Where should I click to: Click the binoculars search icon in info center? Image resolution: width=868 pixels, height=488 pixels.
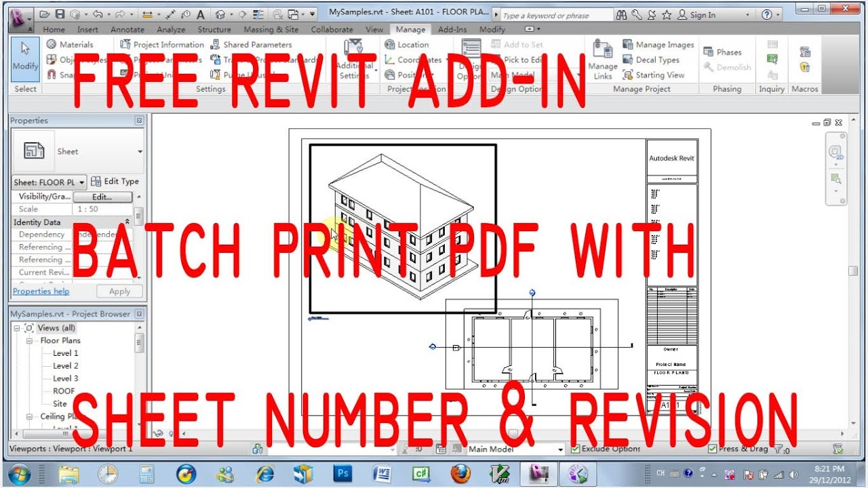tap(623, 14)
